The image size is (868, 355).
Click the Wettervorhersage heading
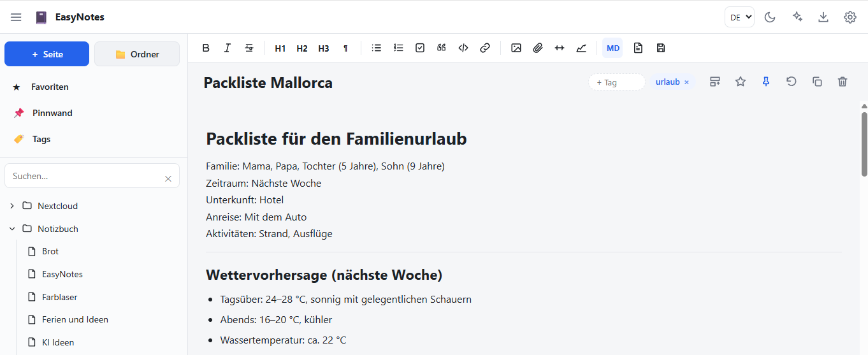pos(324,275)
